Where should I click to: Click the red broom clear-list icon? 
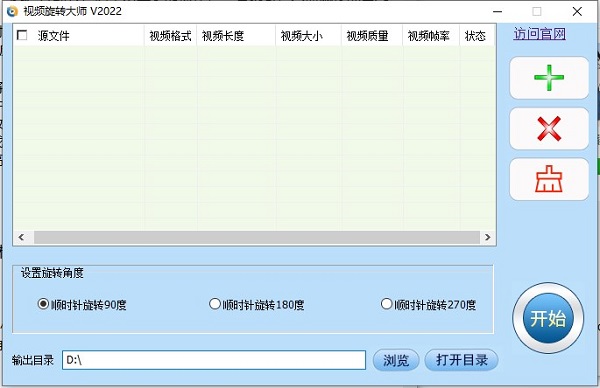click(549, 179)
